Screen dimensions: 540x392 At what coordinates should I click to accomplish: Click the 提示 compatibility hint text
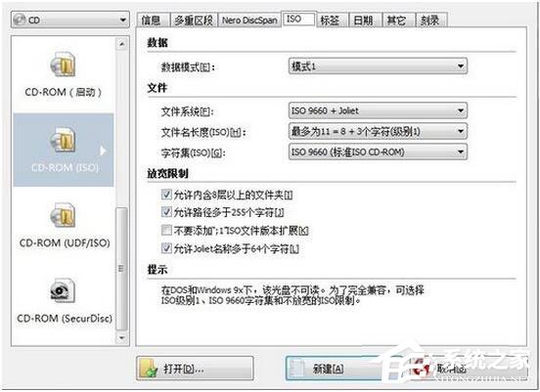coord(292,295)
